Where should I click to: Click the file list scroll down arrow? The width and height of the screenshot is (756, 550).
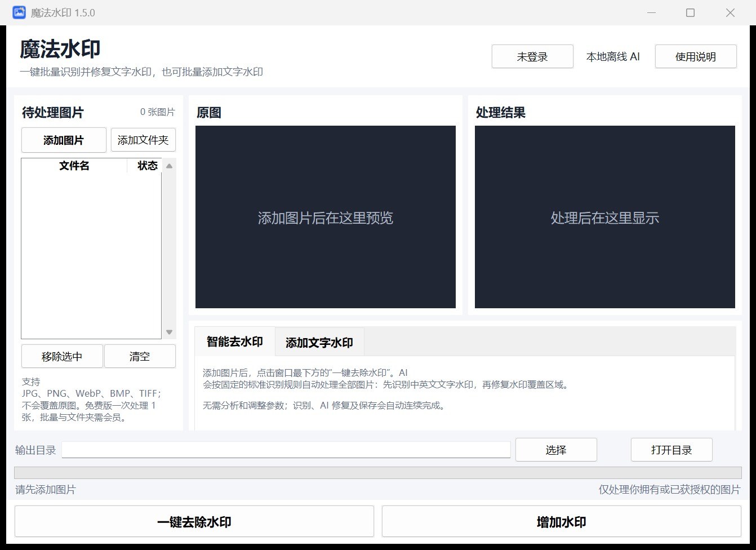click(x=169, y=332)
